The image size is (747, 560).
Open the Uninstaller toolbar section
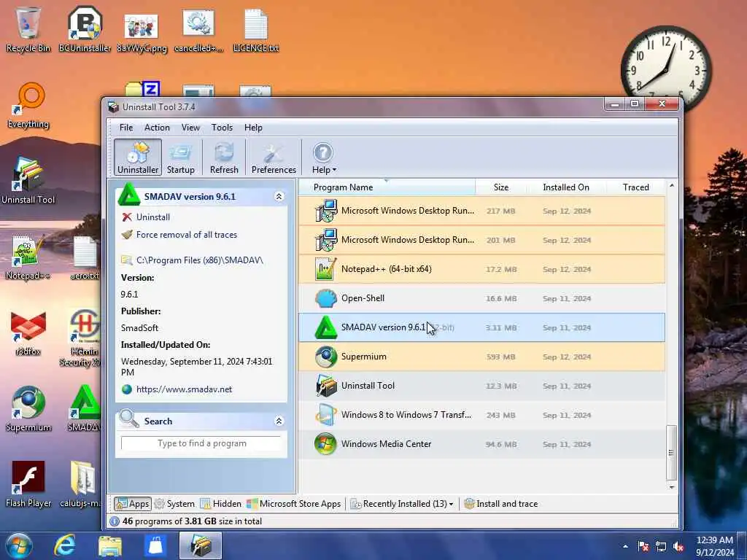tap(138, 157)
